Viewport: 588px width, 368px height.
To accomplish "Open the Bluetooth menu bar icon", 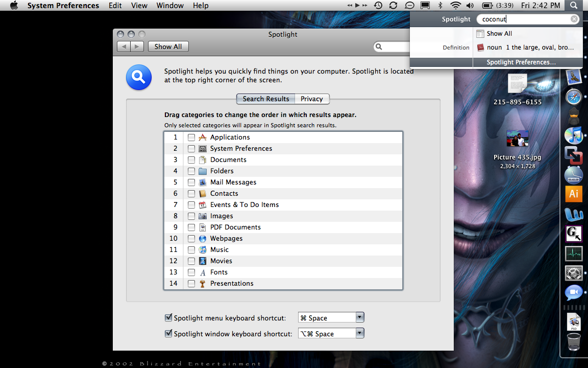I will (440, 5).
